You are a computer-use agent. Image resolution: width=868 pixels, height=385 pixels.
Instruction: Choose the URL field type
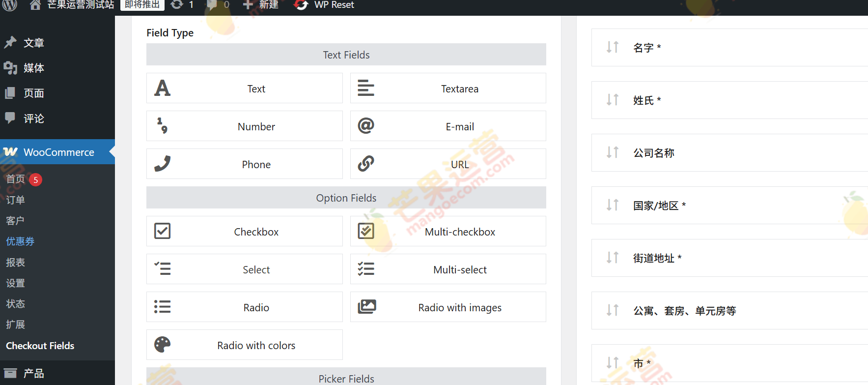448,164
